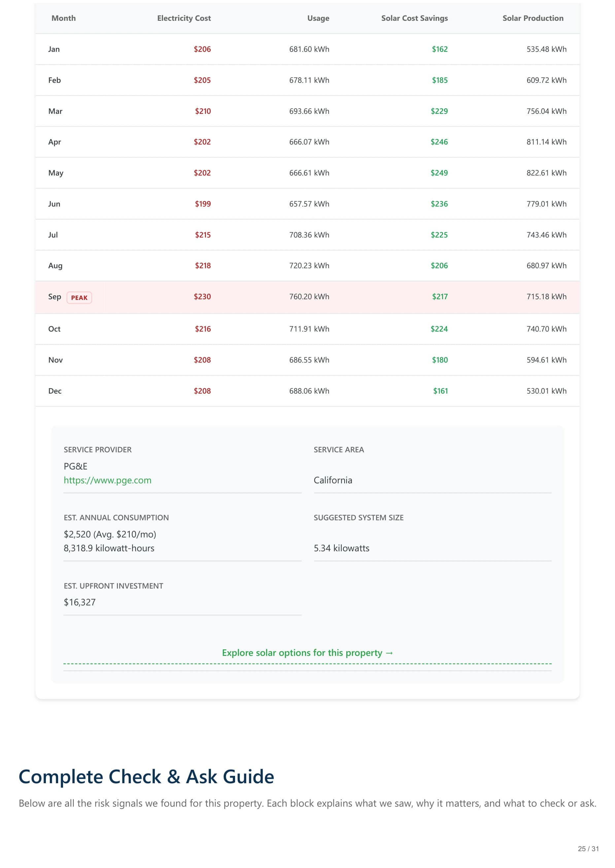Click the $162 solar savings value

click(x=440, y=49)
